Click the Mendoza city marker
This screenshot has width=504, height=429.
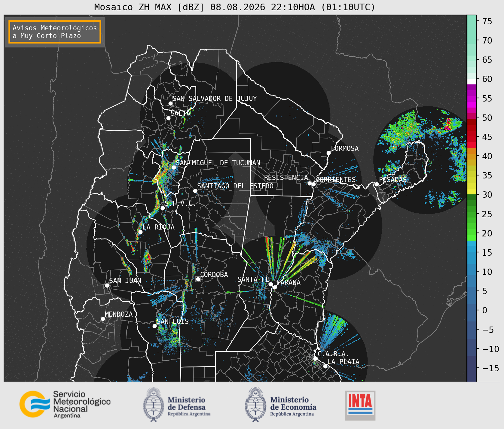pyautogui.click(x=103, y=319)
